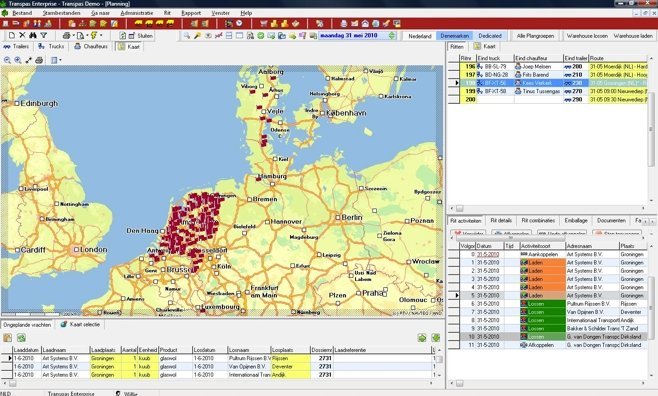Select the Kaart tab in left panel
Viewport: 658px width, 396px height.
pos(128,47)
